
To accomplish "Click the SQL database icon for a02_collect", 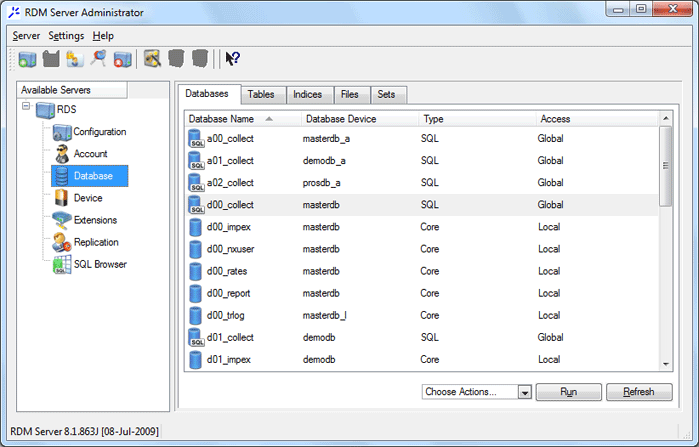I will 196,183.
